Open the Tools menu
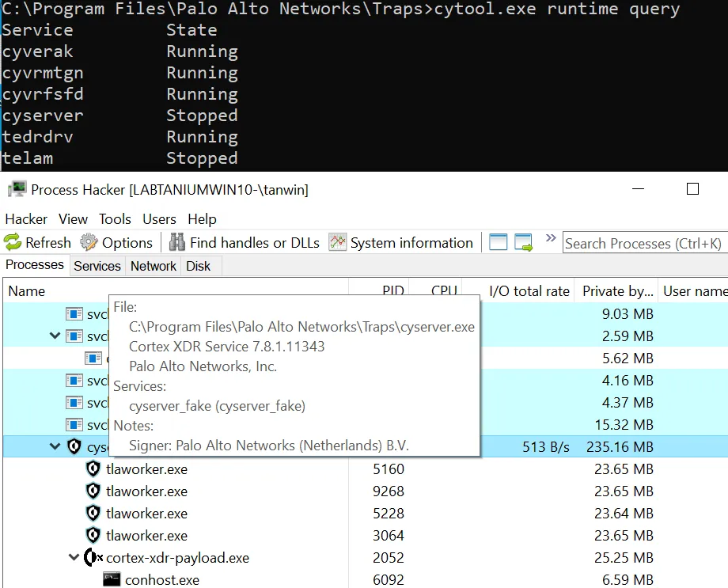The height and width of the screenshot is (588, 728). tap(115, 219)
